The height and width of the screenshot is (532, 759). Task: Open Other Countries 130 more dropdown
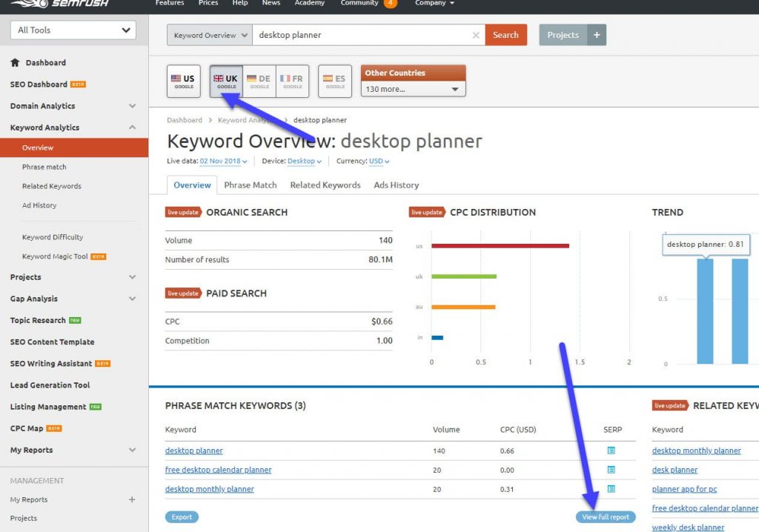coord(413,89)
